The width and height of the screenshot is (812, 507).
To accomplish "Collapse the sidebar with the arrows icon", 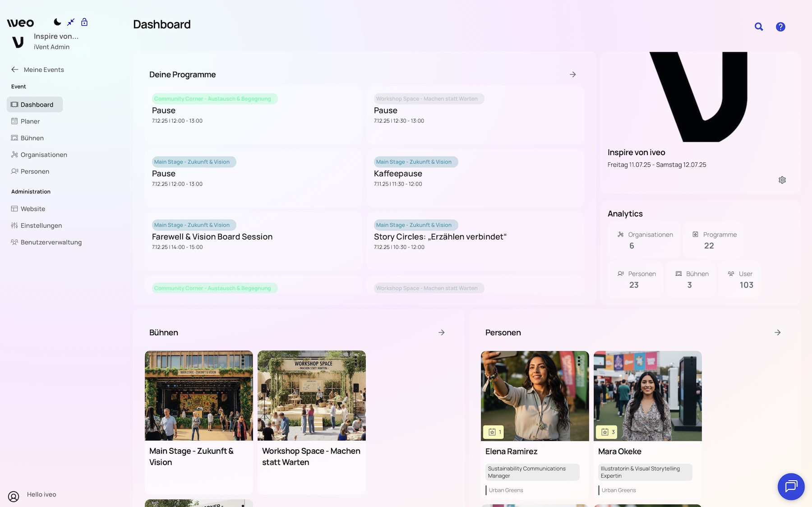I will point(71,22).
